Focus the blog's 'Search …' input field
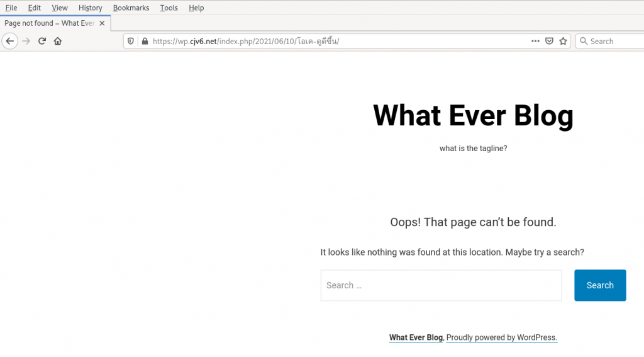The image size is (644, 357). 441,285
